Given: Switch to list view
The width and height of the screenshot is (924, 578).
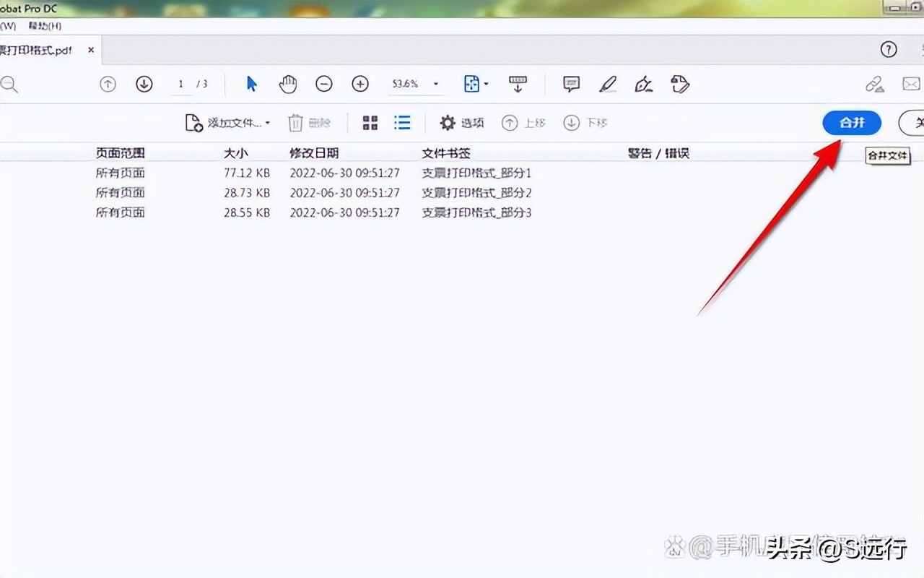Looking at the screenshot, I should 402,123.
